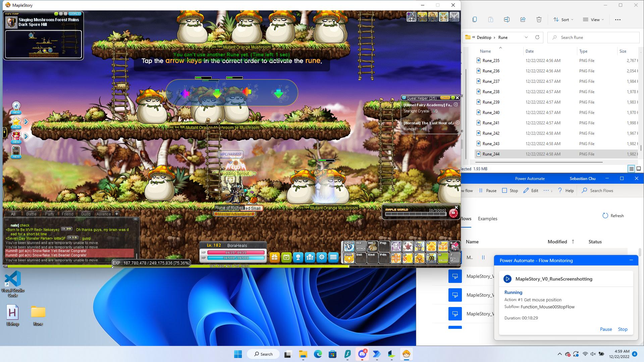The image size is (644, 362).
Task: Toggle the WORLD button on the mini map
Action: point(74,14)
